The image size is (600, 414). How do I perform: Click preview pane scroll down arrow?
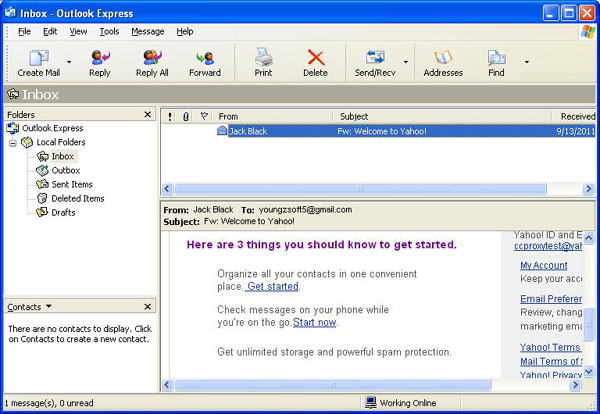pos(589,371)
